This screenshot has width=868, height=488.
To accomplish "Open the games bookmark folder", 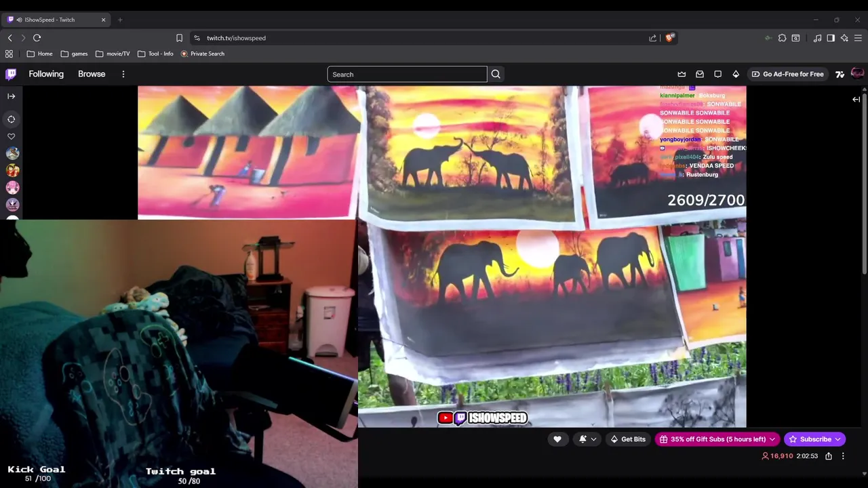I will [x=74, y=54].
